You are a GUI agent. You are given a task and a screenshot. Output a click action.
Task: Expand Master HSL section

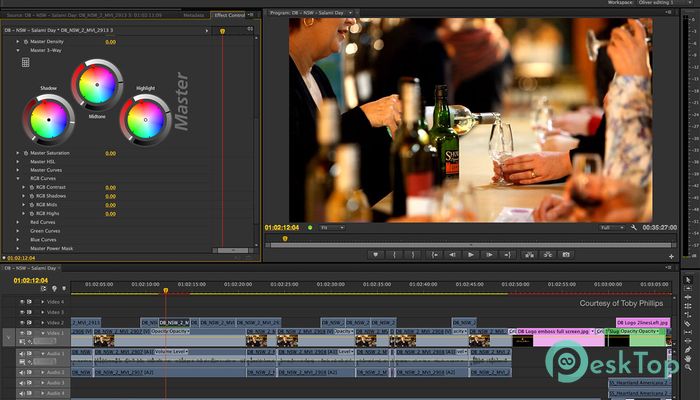pos(18,162)
